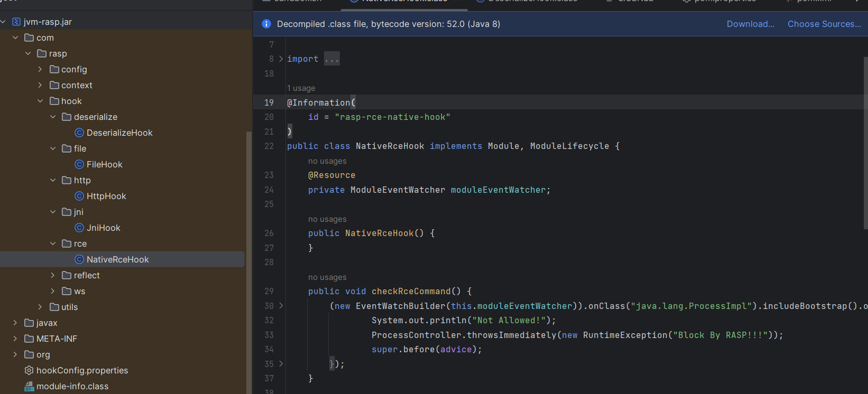Click the moduleEventWatcher field name

(x=498, y=190)
